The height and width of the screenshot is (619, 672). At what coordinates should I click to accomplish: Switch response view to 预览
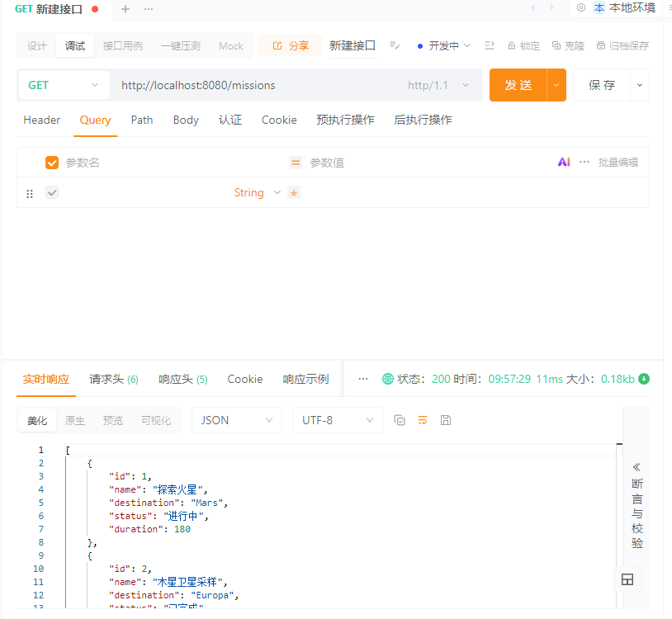113,421
